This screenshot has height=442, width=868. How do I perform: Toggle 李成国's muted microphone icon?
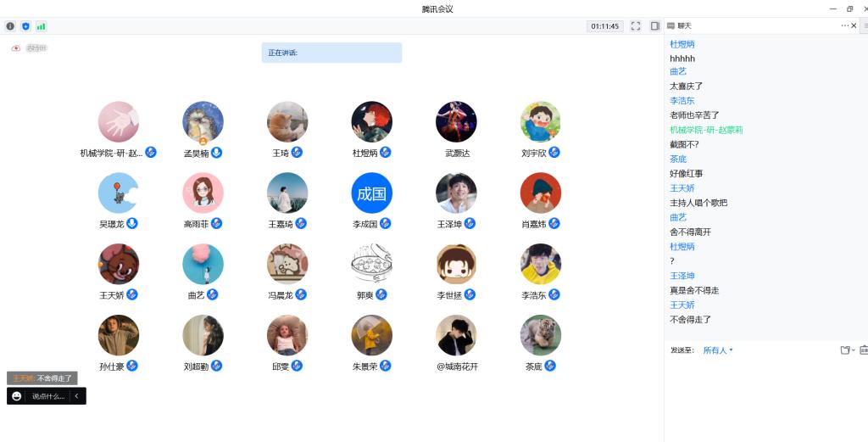coord(386,224)
